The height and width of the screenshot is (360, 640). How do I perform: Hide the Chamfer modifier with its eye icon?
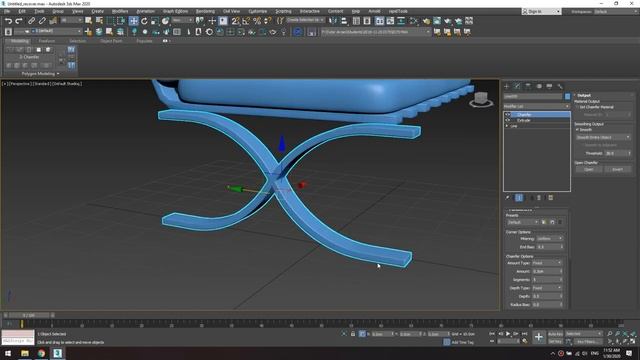point(508,115)
